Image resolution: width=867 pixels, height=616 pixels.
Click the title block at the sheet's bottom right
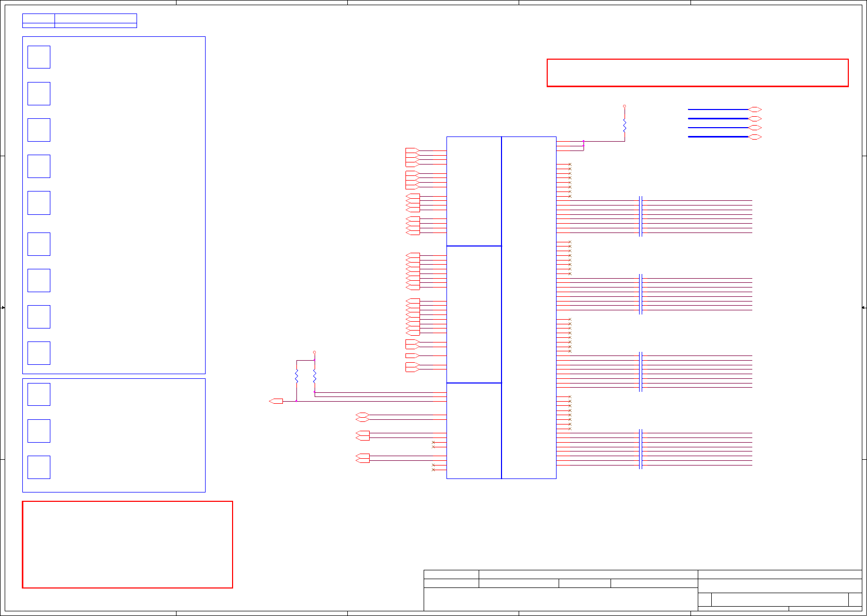pos(643,591)
